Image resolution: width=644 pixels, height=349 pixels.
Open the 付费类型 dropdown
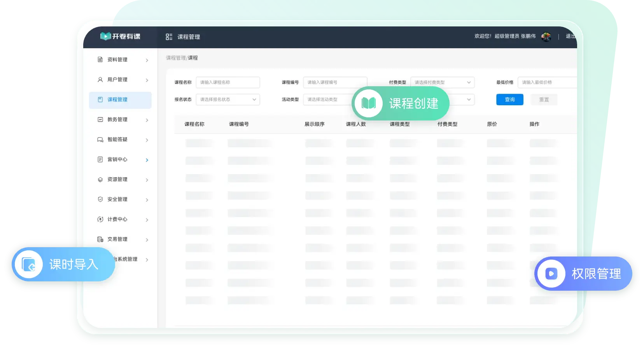[442, 82]
